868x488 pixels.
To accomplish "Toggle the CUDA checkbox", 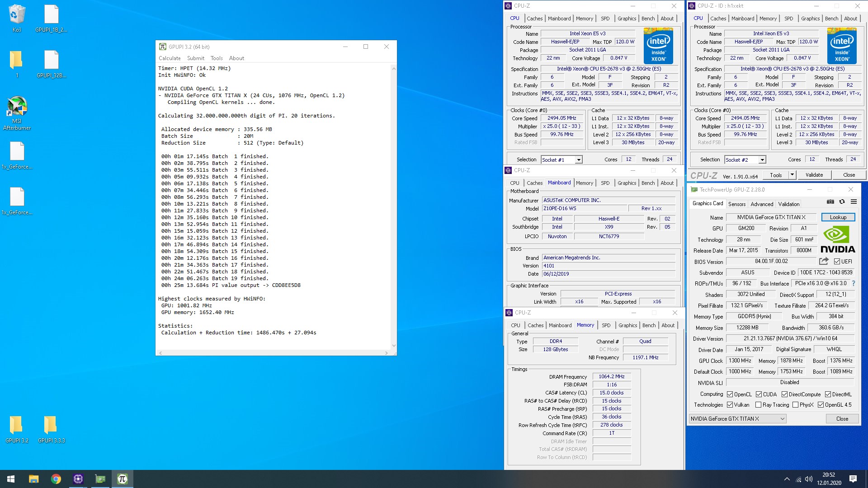I will 759,394.
